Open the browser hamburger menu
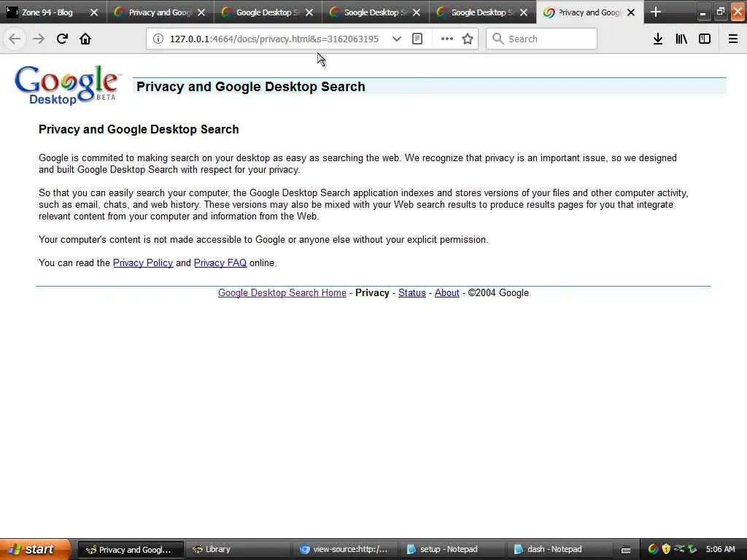Screen dimensions: 747x560 click(732, 39)
